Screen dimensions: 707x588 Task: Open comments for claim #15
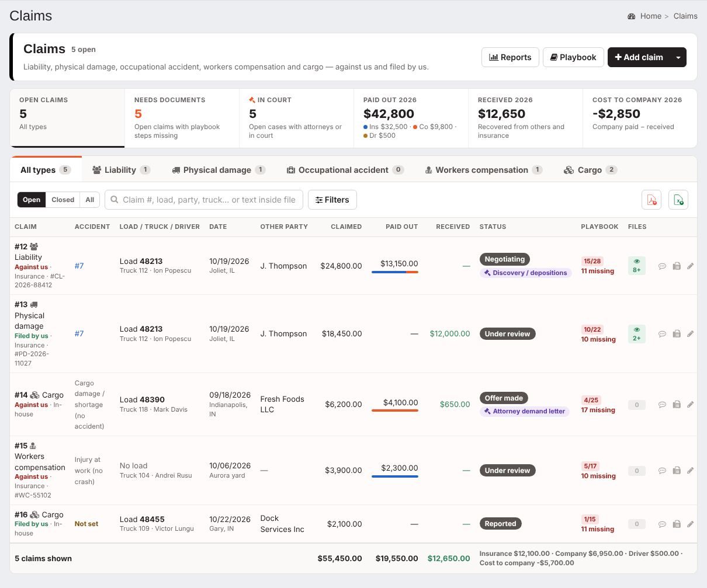pyautogui.click(x=662, y=471)
